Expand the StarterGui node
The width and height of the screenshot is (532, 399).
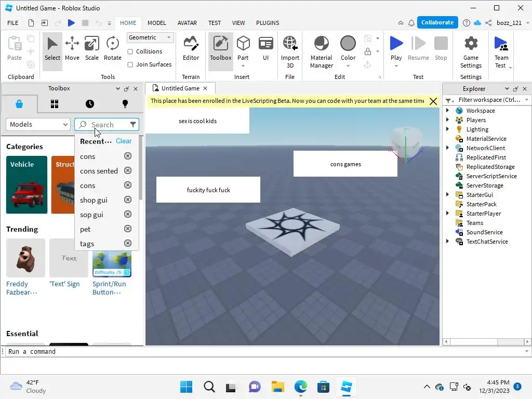pos(447,194)
